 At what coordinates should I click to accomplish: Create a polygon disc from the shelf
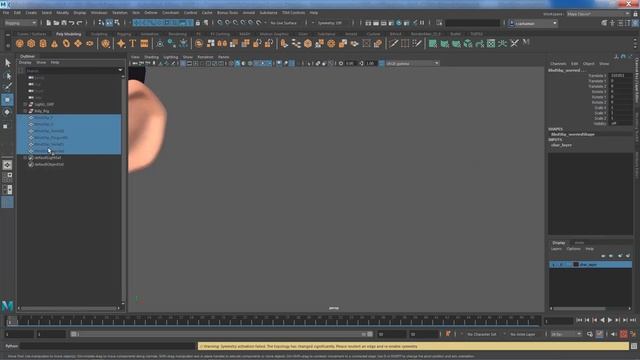pos(89,43)
